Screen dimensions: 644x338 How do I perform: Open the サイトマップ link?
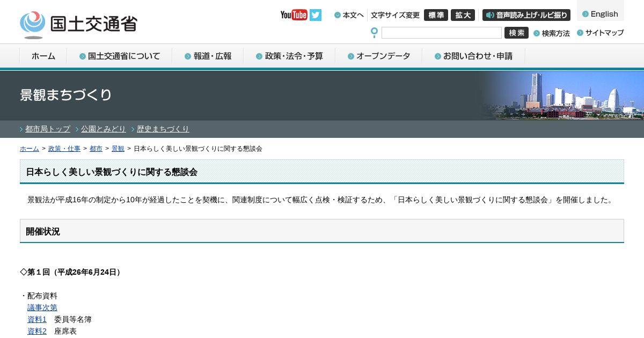[x=601, y=33]
